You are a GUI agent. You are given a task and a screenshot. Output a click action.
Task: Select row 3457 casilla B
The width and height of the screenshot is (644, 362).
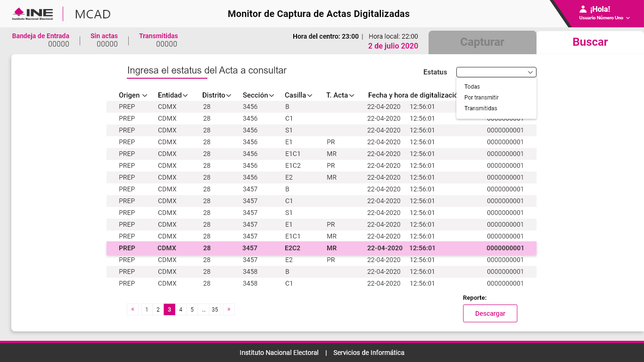point(322,189)
